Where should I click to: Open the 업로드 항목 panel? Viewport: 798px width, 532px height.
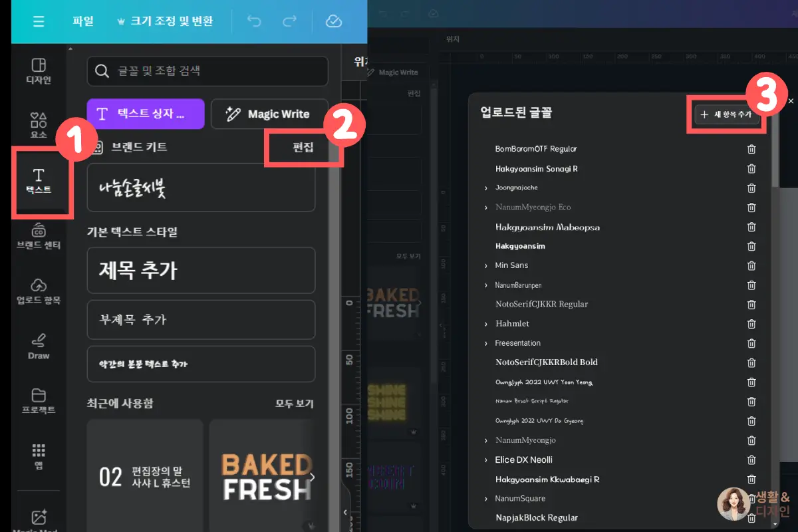[38, 291]
